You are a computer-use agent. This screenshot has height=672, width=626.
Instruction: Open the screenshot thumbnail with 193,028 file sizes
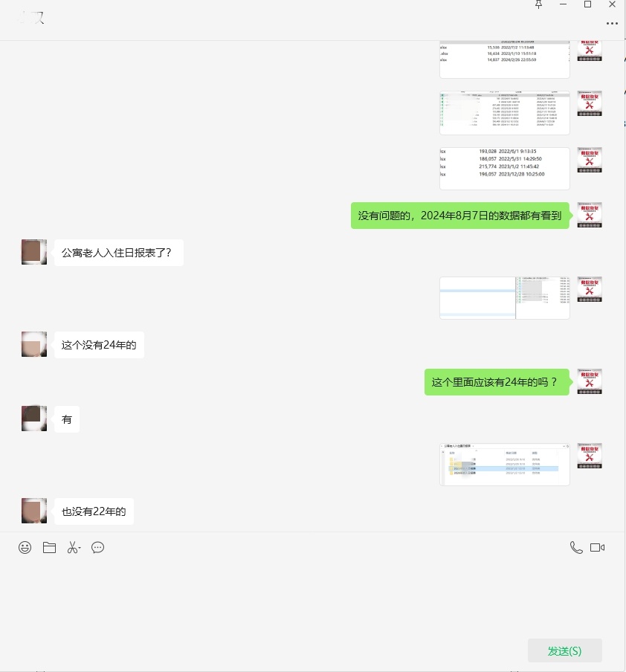(x=505, y=169)
